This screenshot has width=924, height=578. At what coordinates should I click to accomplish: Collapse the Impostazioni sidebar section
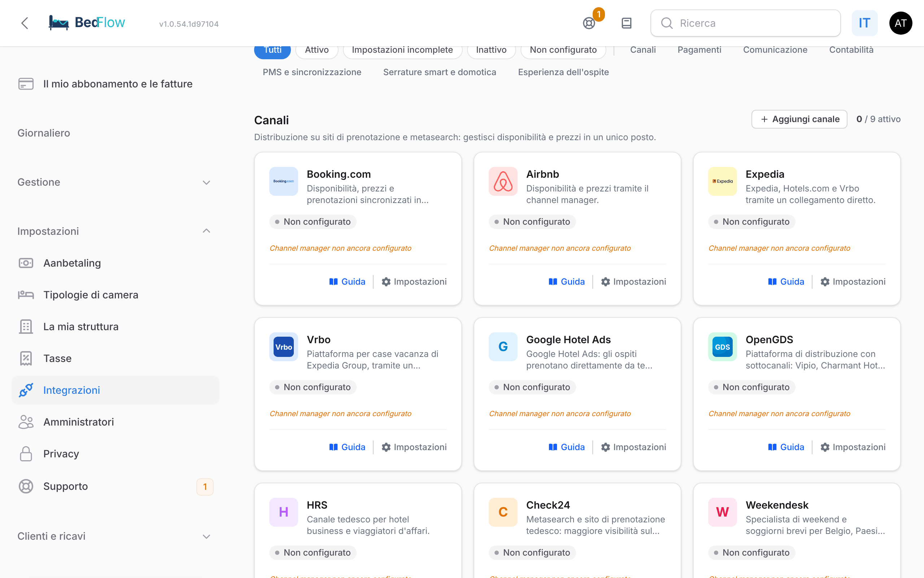[x=115, y=231]
